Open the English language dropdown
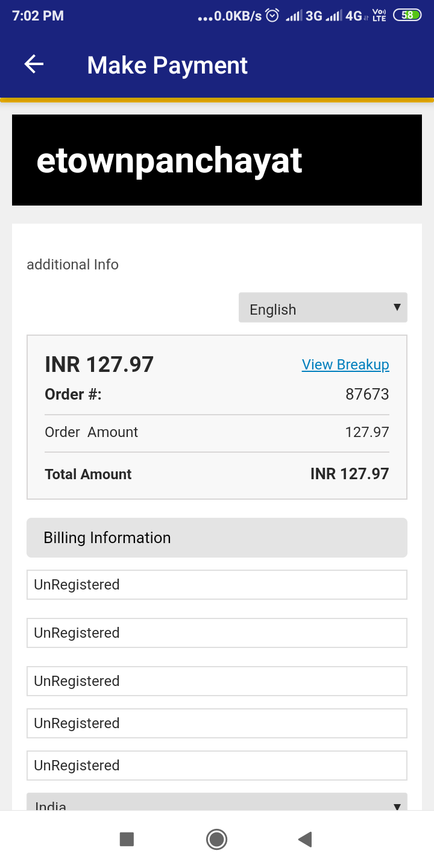 click(x=323, y=307)
